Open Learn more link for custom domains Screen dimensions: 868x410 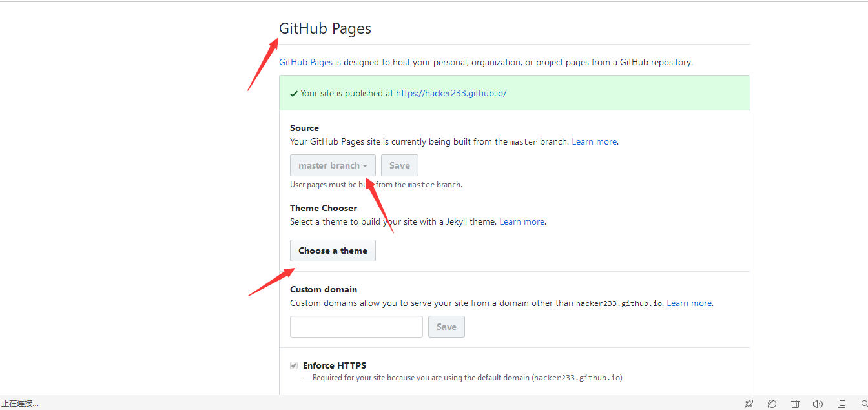[x=689, y=303]
